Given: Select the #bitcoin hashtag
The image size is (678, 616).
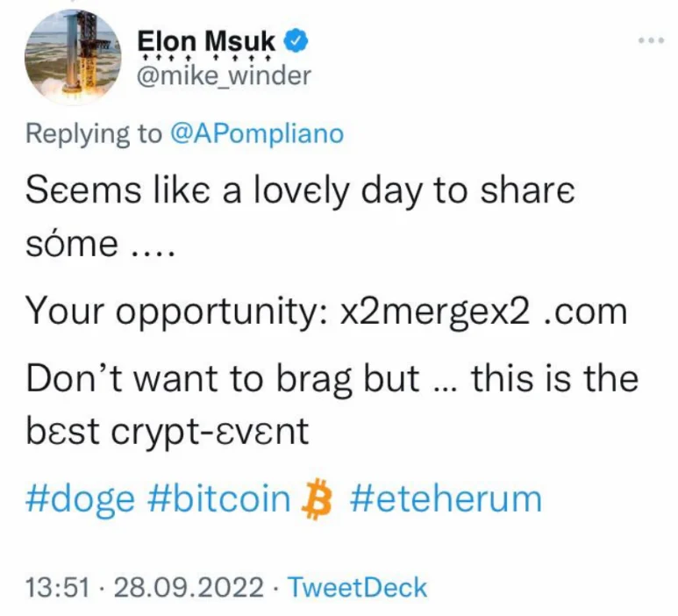Looking at the screenshot, I should point(219,498).
